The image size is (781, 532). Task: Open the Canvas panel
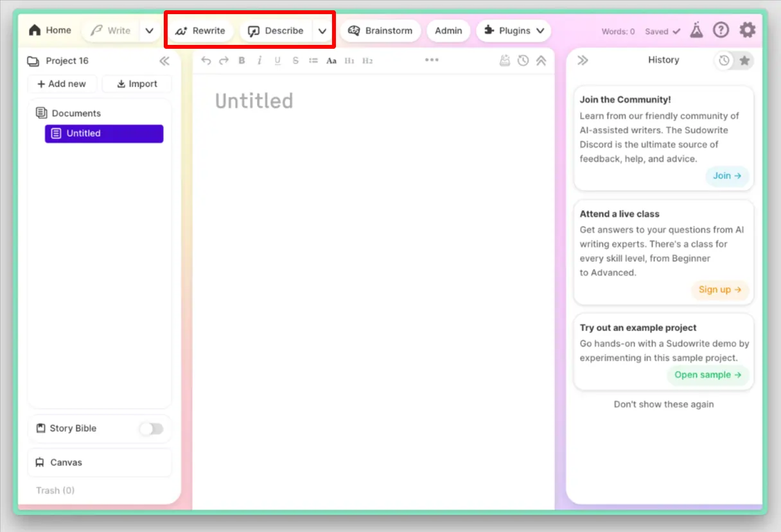pos(66,462)
